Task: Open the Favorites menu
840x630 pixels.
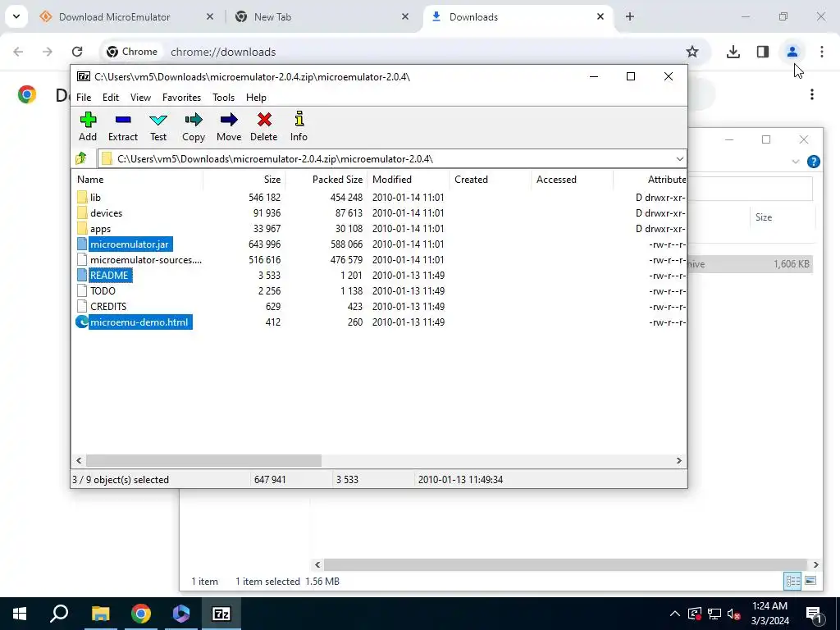Action: tap(181, 98)
